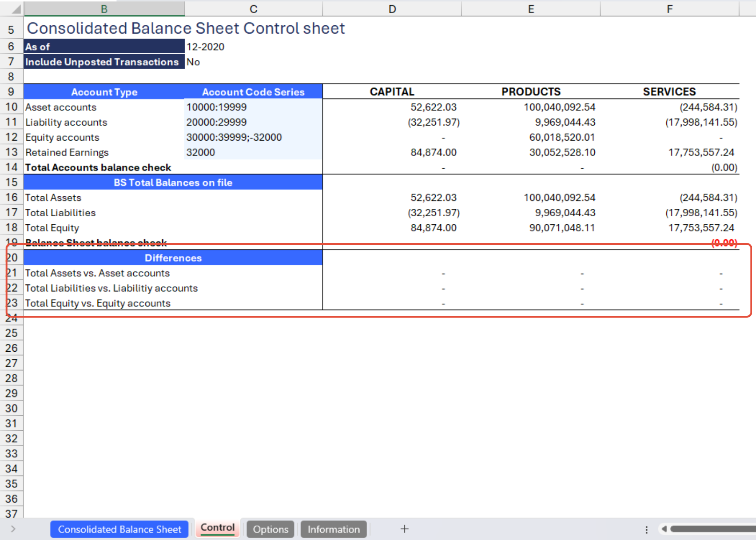
Task: Click the Account Code Series header
Action: [253, 92]
